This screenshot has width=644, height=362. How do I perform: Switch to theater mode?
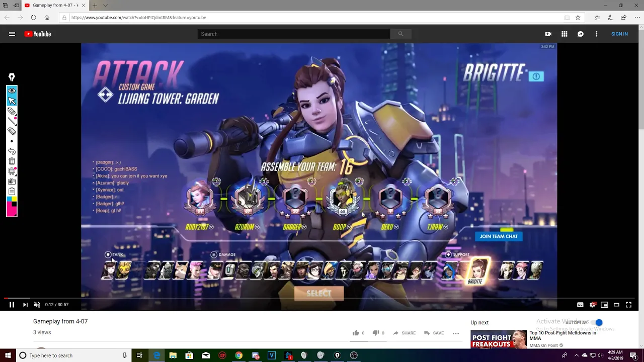pos(616,305)
